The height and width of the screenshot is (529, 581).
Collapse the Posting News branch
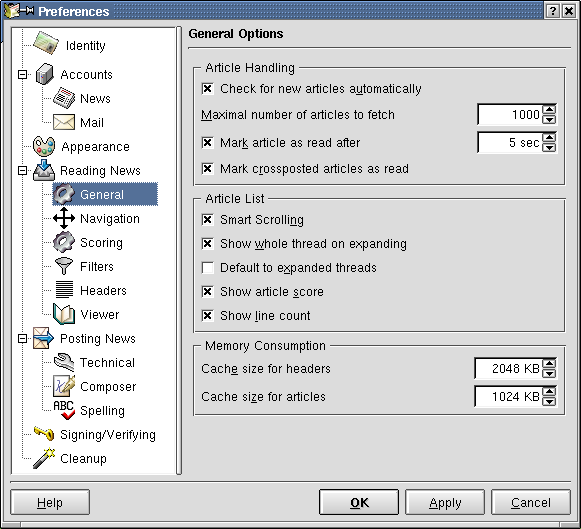point(23,339)
